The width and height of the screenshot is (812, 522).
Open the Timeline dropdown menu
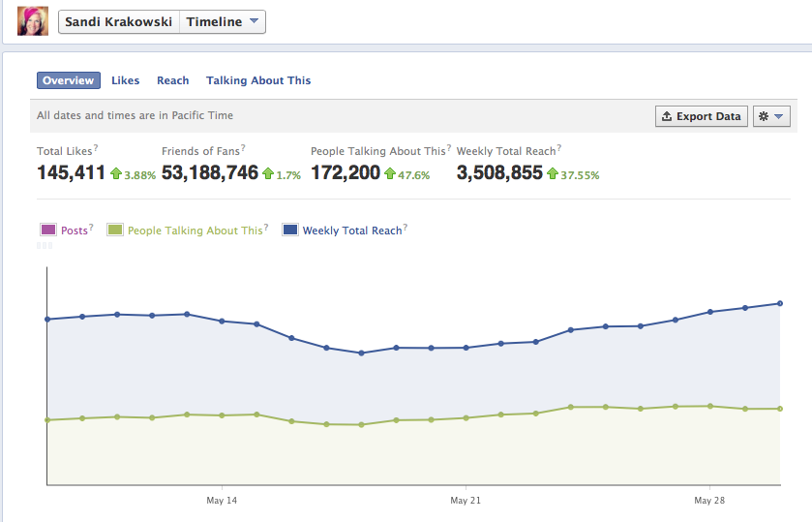pyautogui.click(x=224, y=22)
